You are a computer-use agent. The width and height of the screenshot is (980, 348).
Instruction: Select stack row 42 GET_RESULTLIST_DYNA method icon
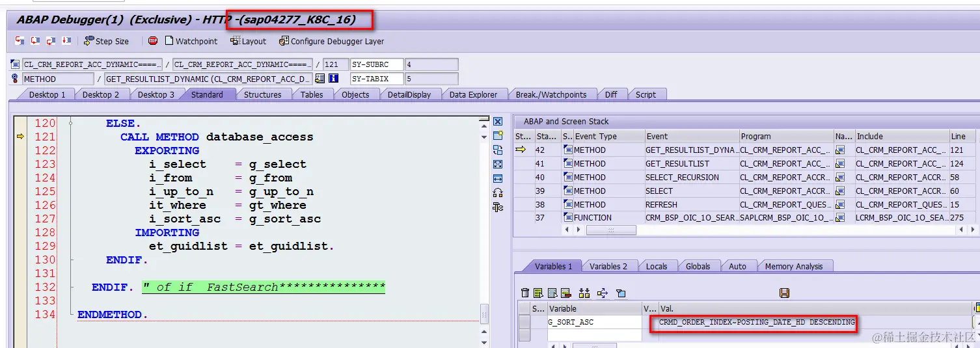[567, 150]
